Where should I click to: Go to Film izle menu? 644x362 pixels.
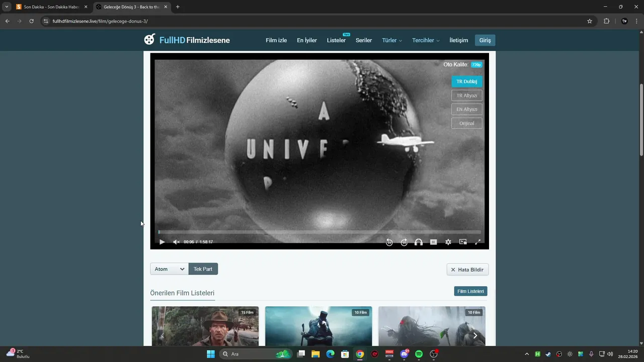click(276, 40)
